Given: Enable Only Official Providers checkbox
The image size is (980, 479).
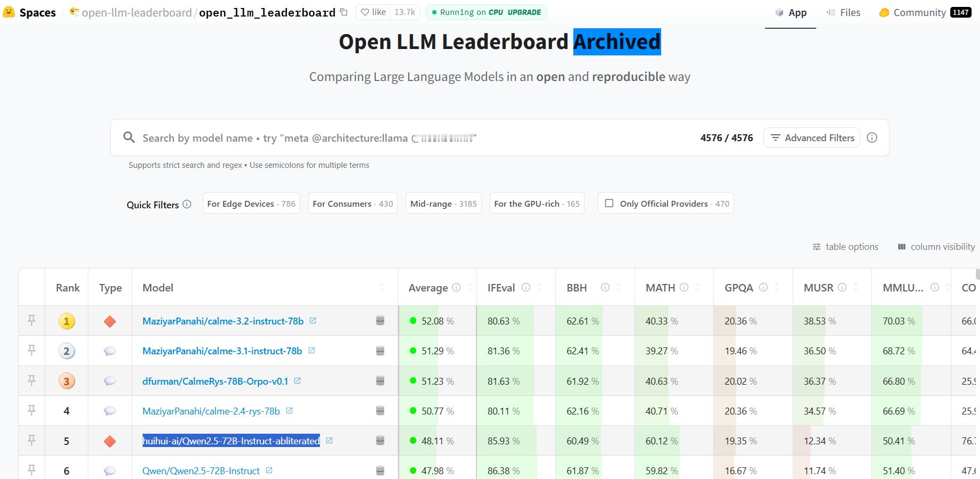Looking at the screenshot, I should tap(610, 203).
